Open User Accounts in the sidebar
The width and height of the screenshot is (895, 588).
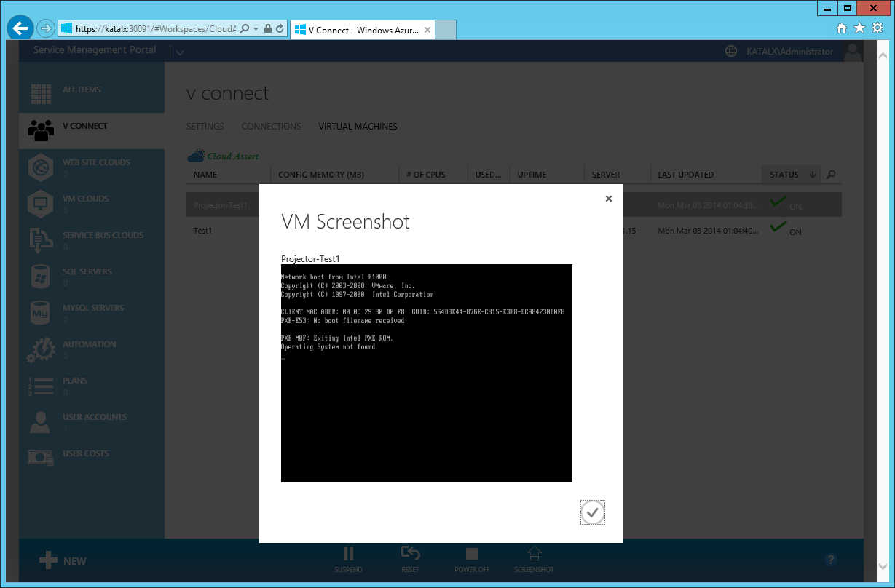(92, 422)
